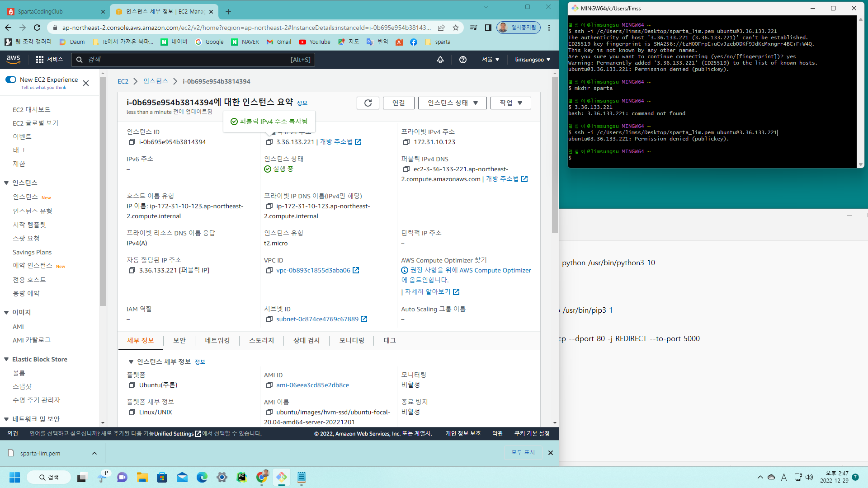The width and height of the screenshot is (868, 488).
Task: Copy the AMI name
Action: click(269, 412)
